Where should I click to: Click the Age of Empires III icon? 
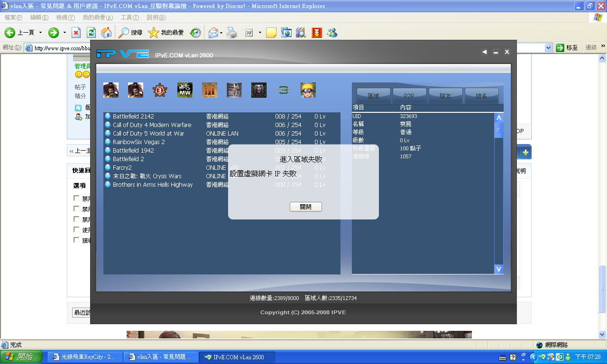point(210,90)
